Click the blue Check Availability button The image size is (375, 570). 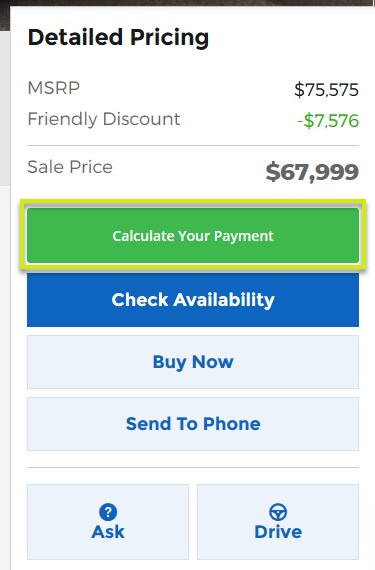193,300
